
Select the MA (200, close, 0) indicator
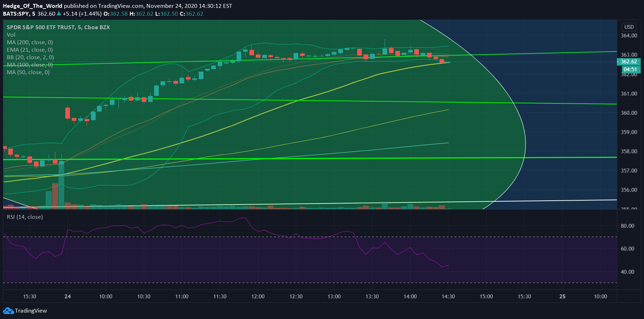click(30, 42)
